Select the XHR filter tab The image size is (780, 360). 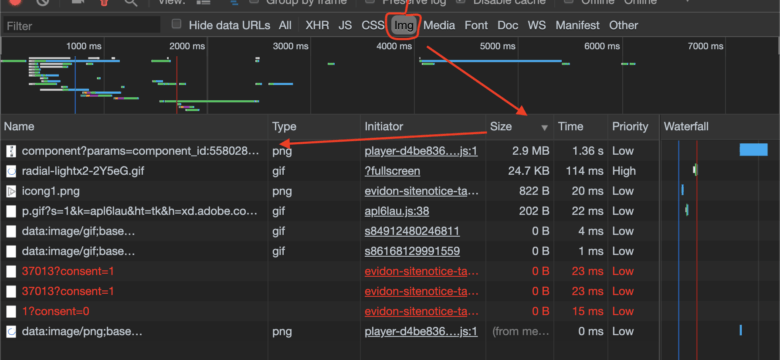pos(317,25)
